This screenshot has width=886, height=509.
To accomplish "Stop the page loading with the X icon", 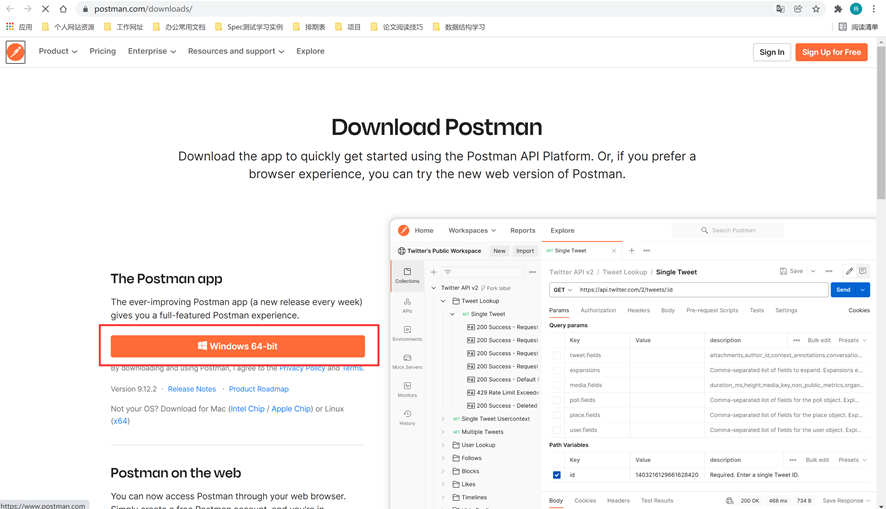I will [45, 9].
